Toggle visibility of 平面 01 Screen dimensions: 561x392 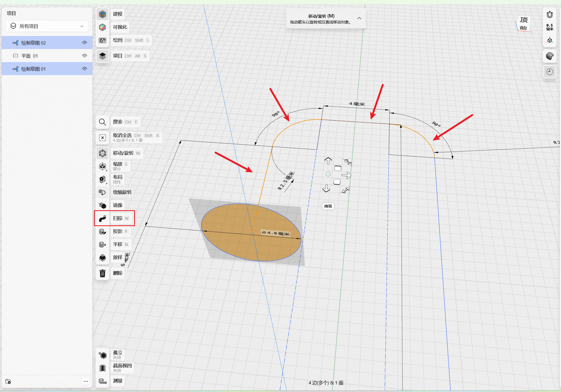click(x=84, y=56)
